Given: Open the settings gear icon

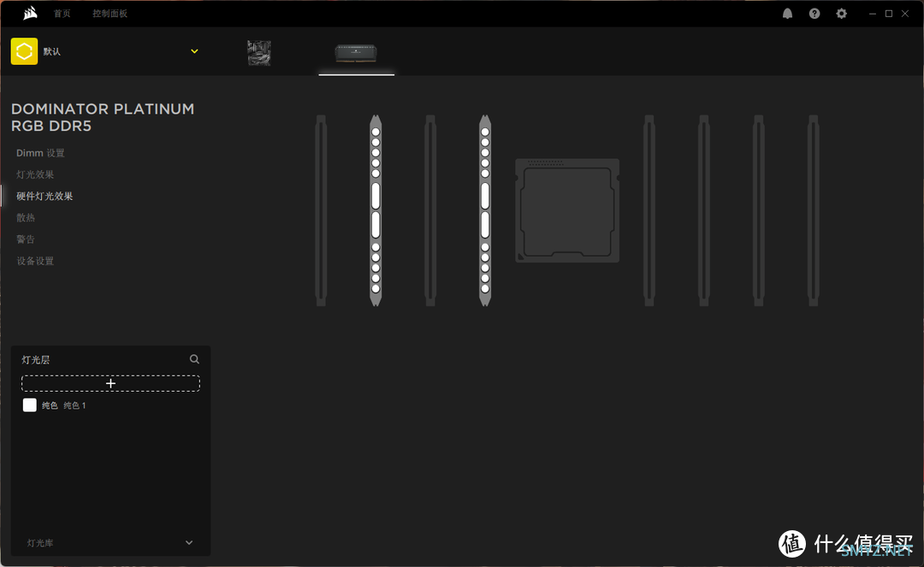Looking at the screenshot, I should coord(842,14).
